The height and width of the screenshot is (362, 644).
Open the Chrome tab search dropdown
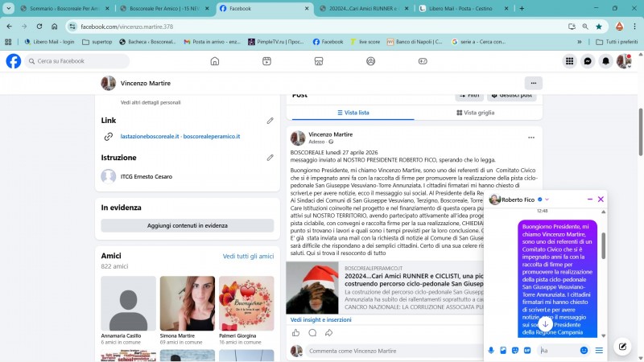(8, 8)
